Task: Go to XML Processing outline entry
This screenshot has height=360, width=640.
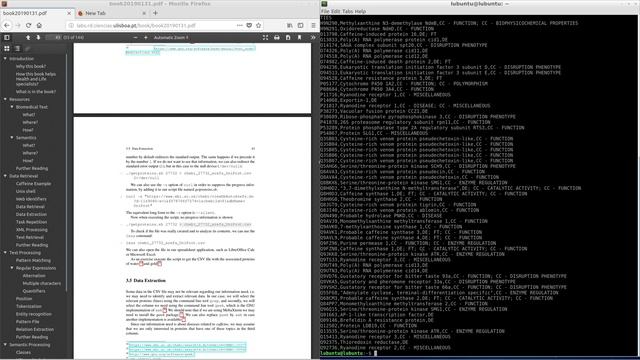Action: point(32,230)
